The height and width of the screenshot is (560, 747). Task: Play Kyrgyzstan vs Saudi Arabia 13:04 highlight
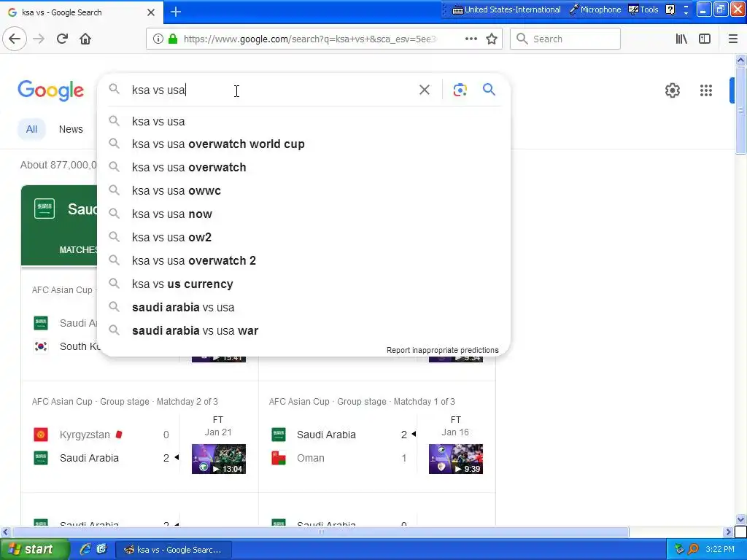(x=219, y=459)
